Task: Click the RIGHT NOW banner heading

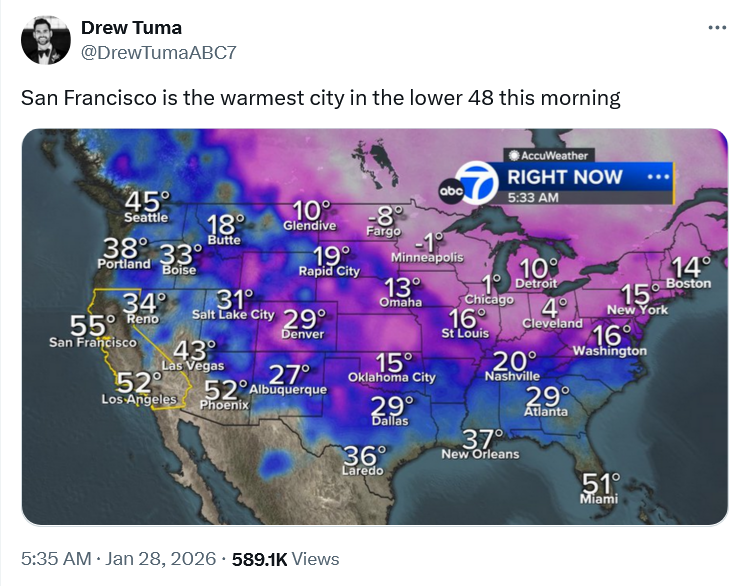Action: click(x=564, y=177)
